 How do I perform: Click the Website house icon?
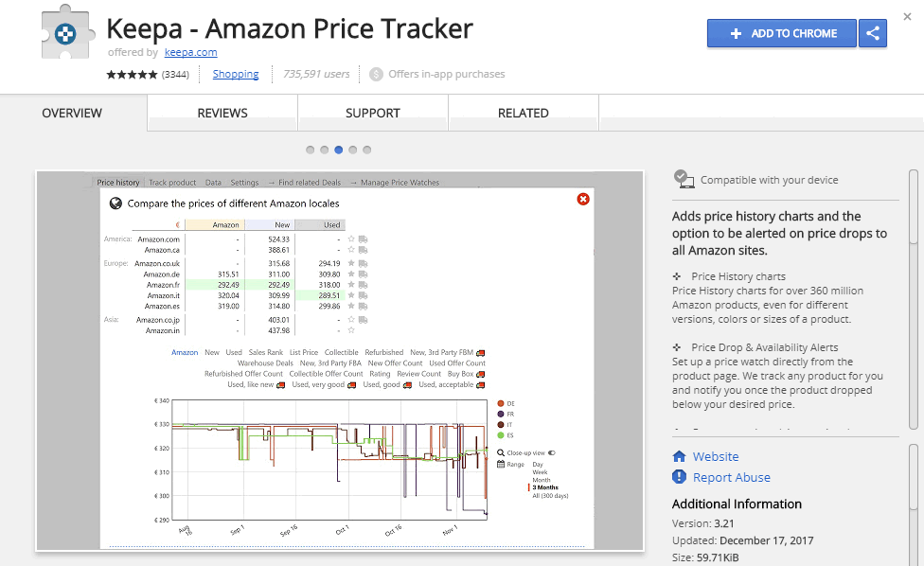[679, 456]
